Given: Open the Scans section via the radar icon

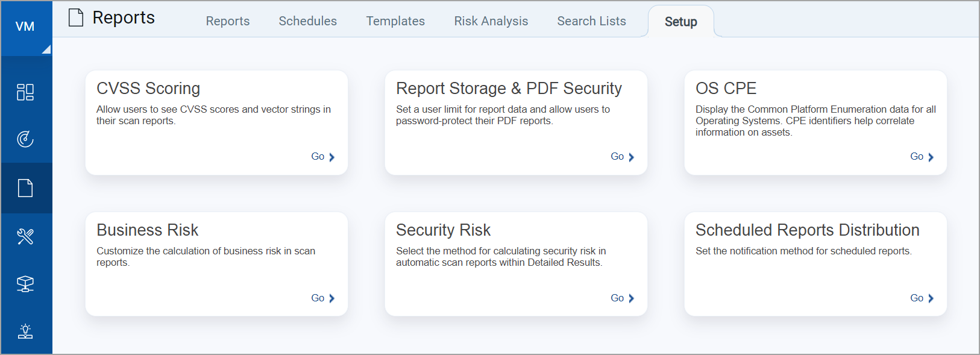Looking at the screenshot, I should click(x=26, y=139).
